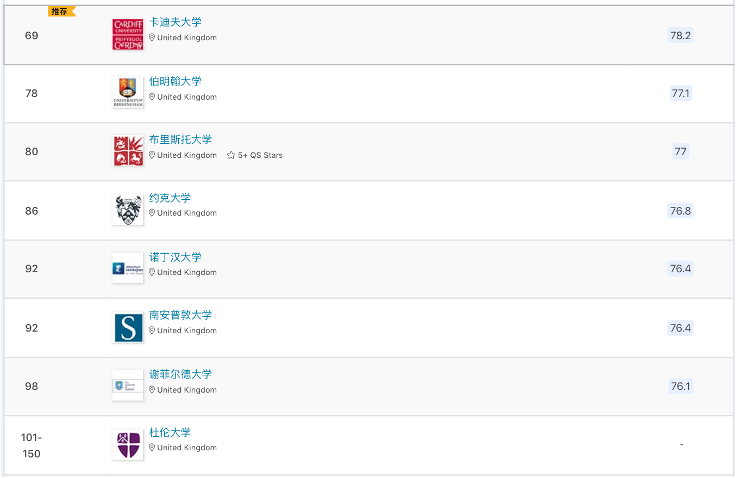Select the 5+ QS Stars label
This screenshot has height=478, width=736.
[260, 155]
